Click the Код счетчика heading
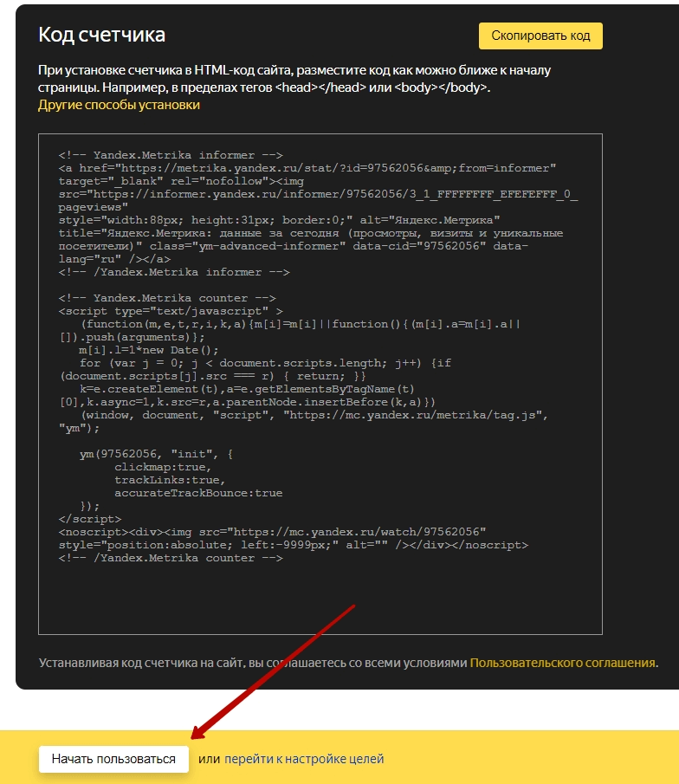 [101, 35]
